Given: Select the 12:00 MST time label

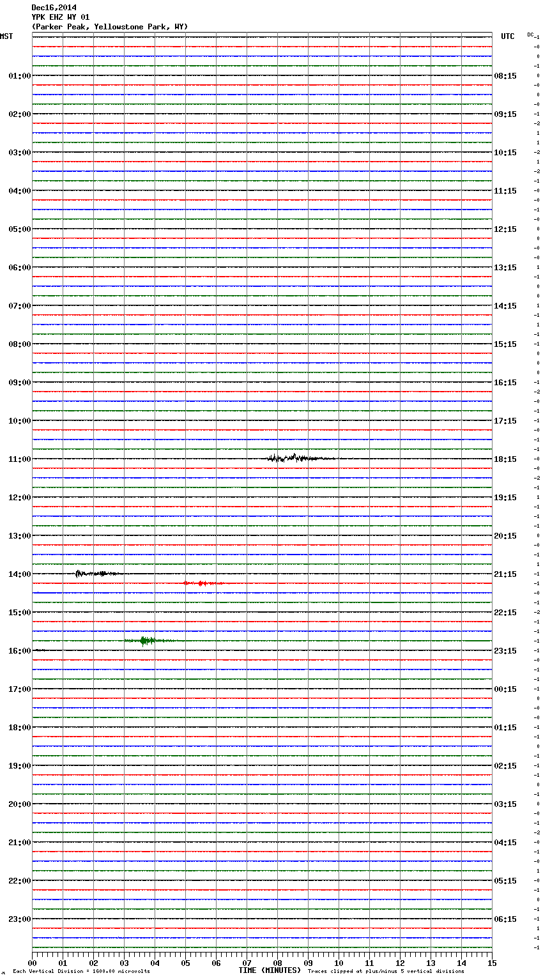Looking at the screenshot, I should (x=20, y=498).
